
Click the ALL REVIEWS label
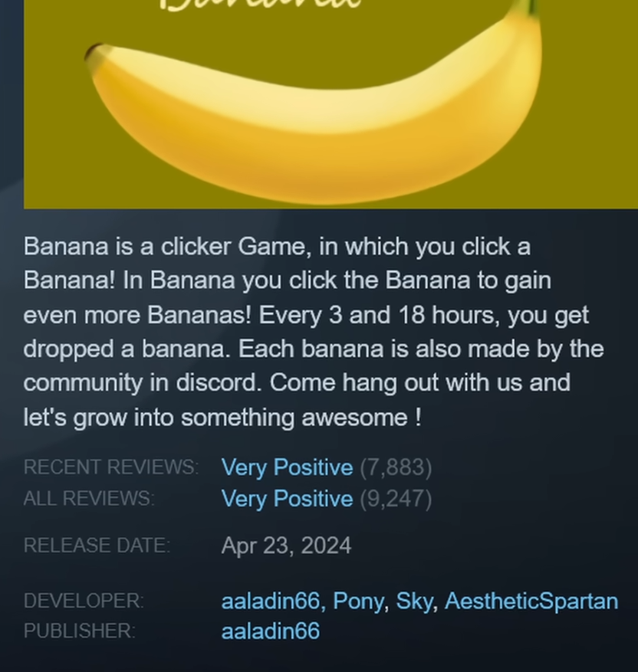pyautogui.click(x=89, y=498)
